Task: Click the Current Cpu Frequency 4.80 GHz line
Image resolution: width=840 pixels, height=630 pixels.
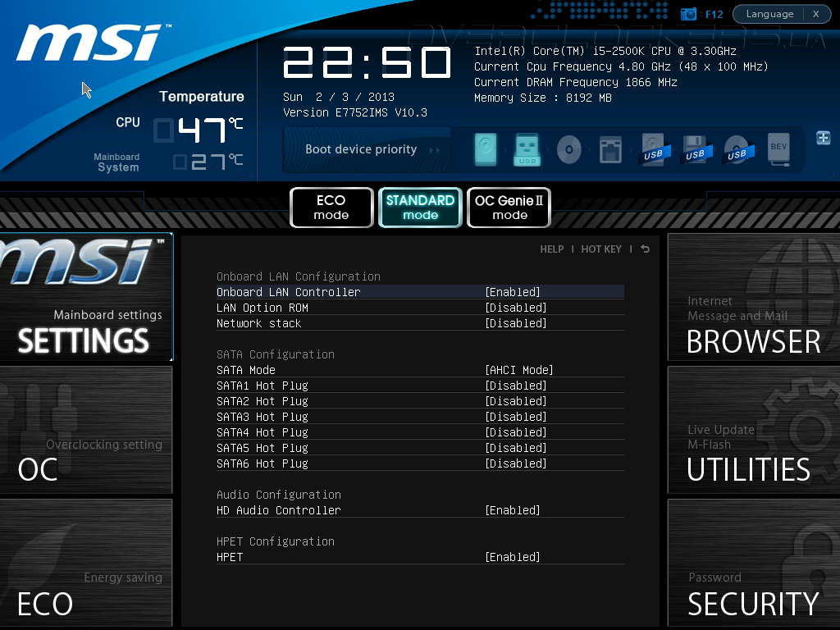Action: tap(622, 66)
